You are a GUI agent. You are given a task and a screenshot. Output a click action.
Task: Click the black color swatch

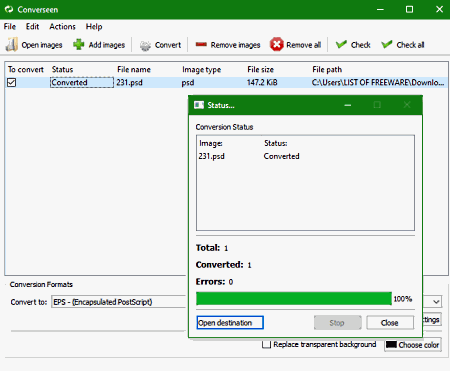pyautogui.click(x=391, y=345)
